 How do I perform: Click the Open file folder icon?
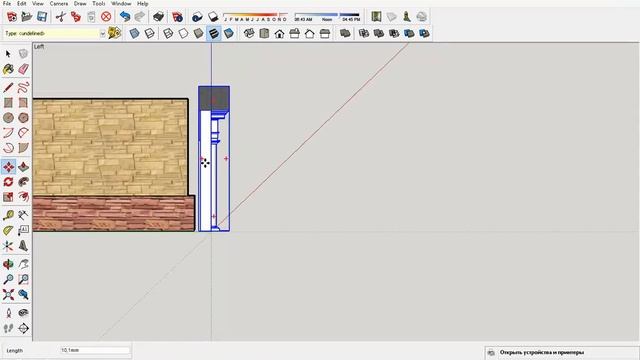point(27,17)
